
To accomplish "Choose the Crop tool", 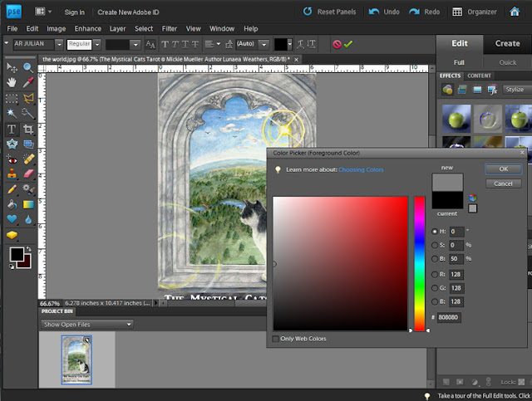I will (27, 129).
